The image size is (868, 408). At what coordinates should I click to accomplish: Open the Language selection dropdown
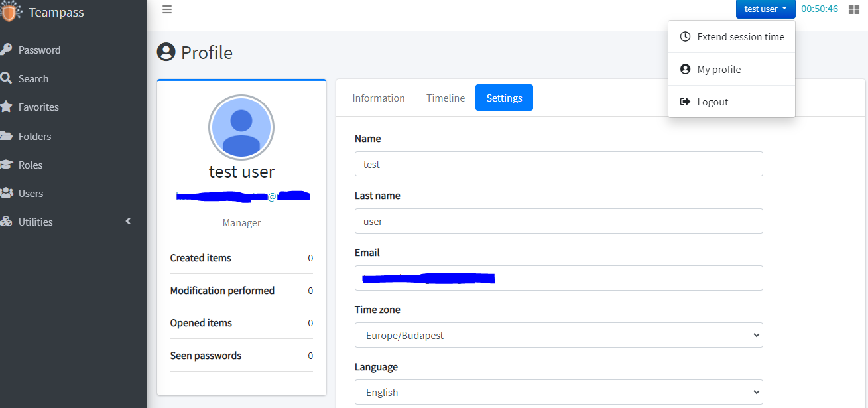558,392
